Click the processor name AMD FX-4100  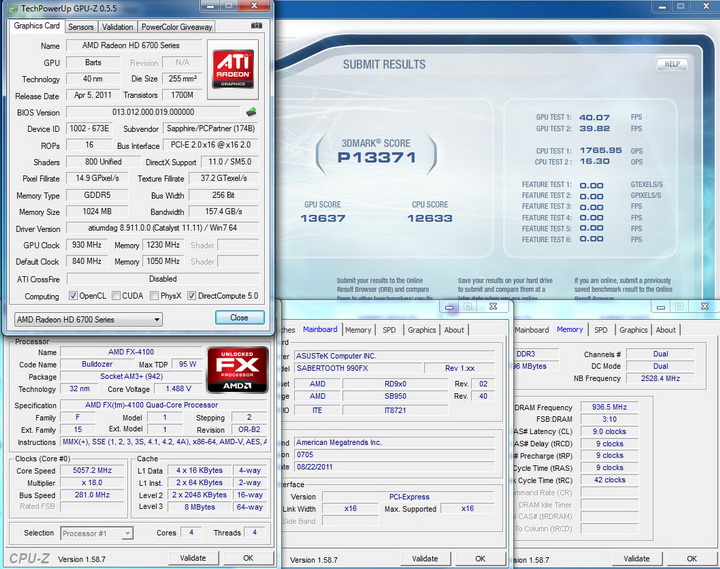click(x=131, y=352)
